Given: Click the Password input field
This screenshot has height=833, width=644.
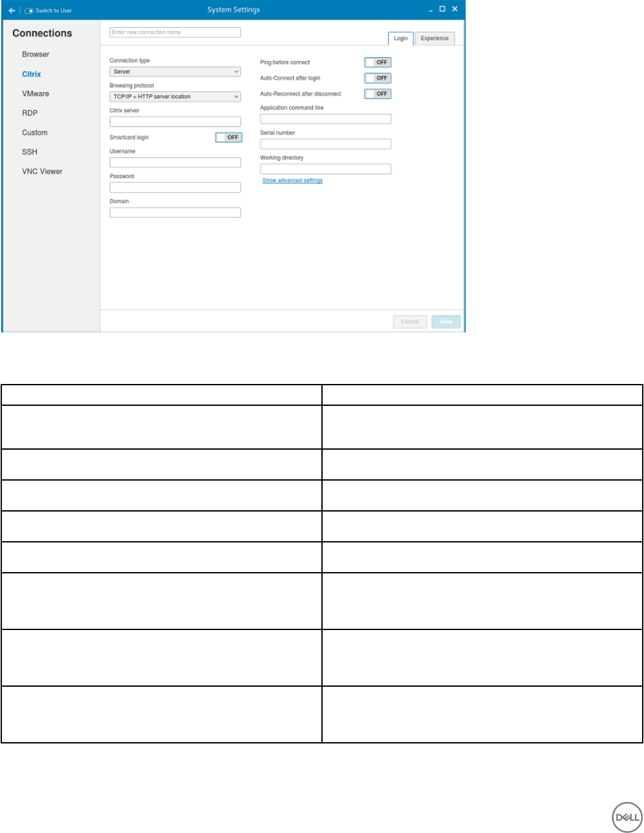Looking at the screenshot, I should click(x=175, y=187).
